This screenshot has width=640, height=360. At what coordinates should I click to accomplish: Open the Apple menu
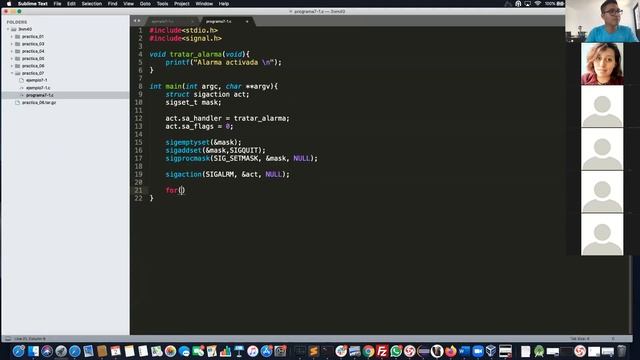[9, 4]
